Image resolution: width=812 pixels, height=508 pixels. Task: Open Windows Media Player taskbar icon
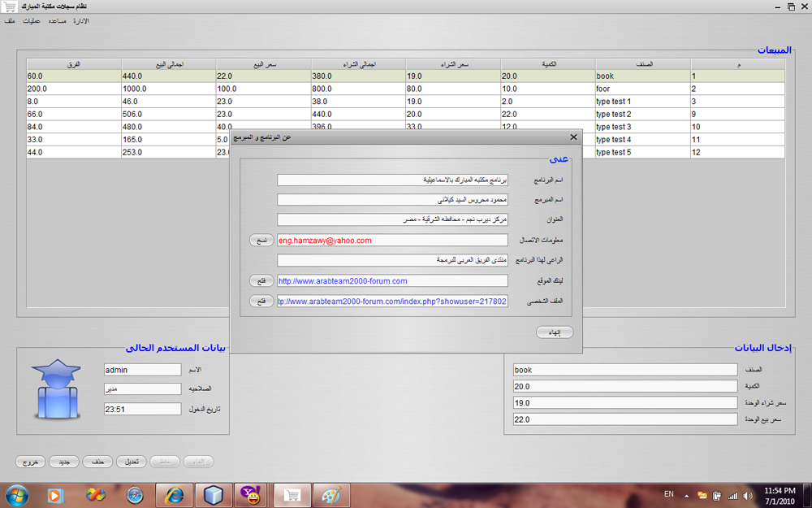coord(55,496)
